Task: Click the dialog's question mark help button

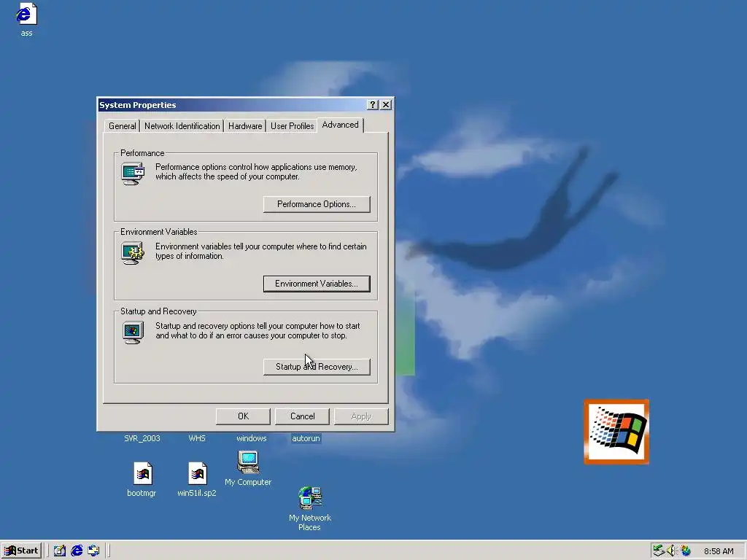Action: tap(373, 105)
